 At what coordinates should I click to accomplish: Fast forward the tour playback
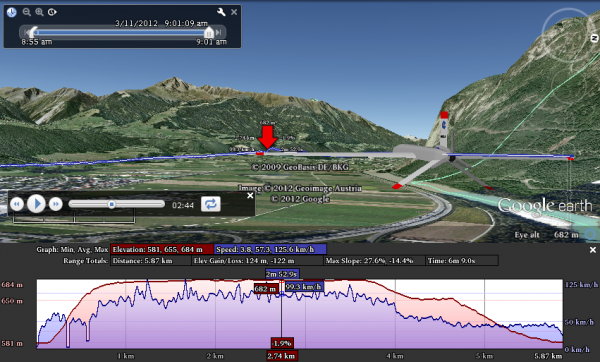click(55, 204)
